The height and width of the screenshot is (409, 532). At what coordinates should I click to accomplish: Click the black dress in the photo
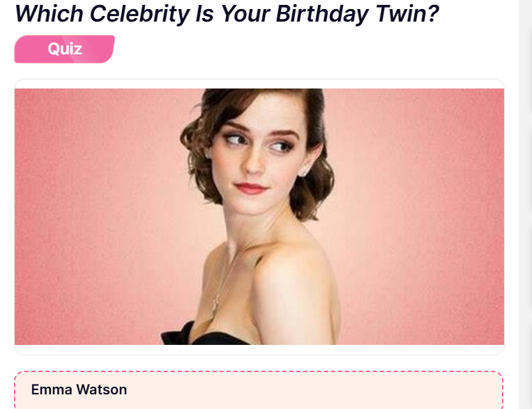204,335
